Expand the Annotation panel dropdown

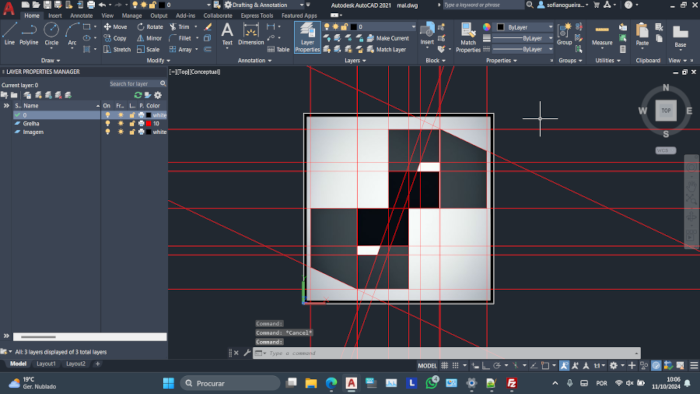(x=255, y=60)
